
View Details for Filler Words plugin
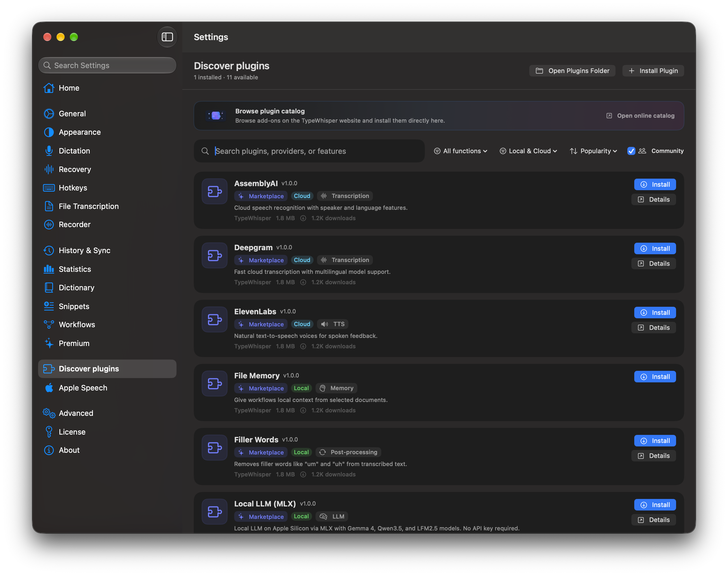tap(653, 456)
